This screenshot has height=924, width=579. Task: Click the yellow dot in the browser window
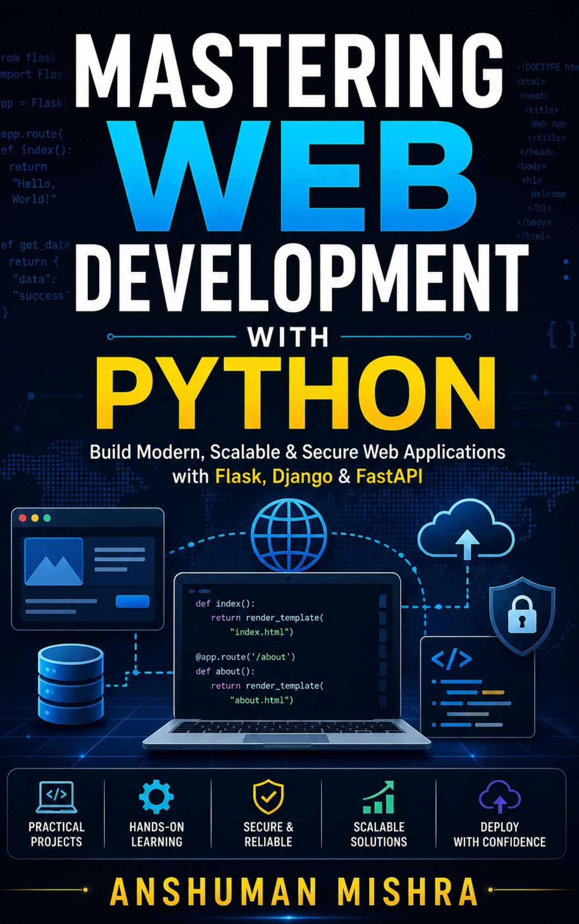pyautogui.click(x=35, y=518)
